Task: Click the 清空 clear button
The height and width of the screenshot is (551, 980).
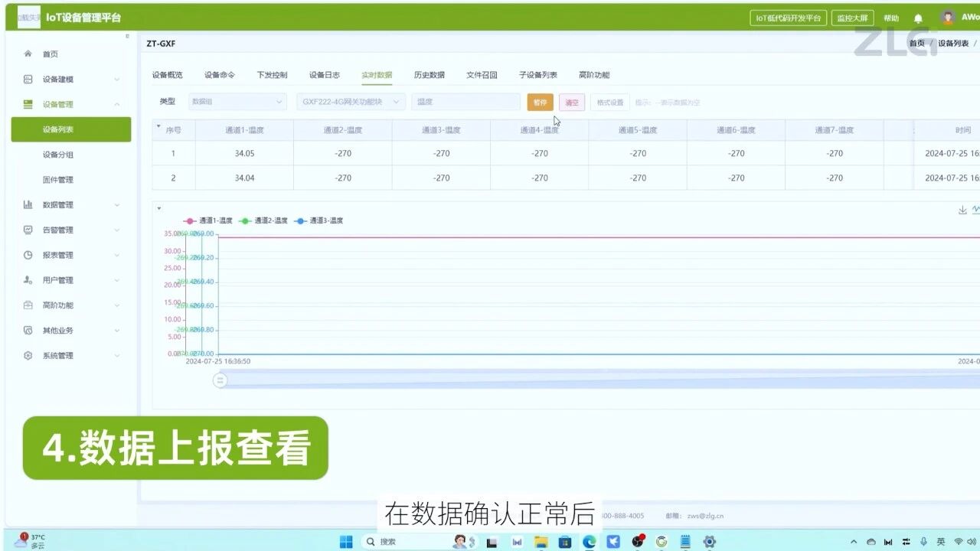Action: coord(572,101)
